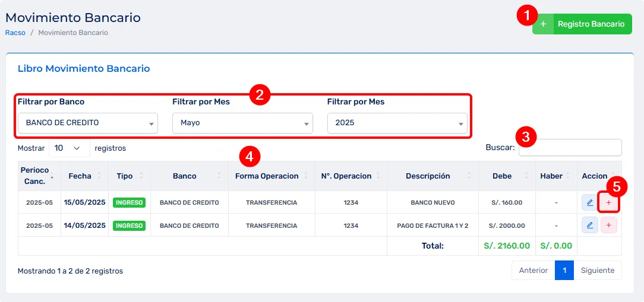Click red plus icon for PAGO DE FACTURA row
The image size is (644, 302).
(609, 225)
